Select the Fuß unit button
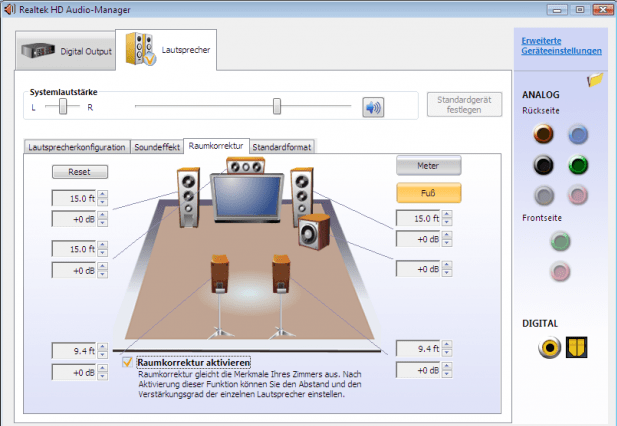This screenshot has width=617, height=426. (x=428, y=193)
